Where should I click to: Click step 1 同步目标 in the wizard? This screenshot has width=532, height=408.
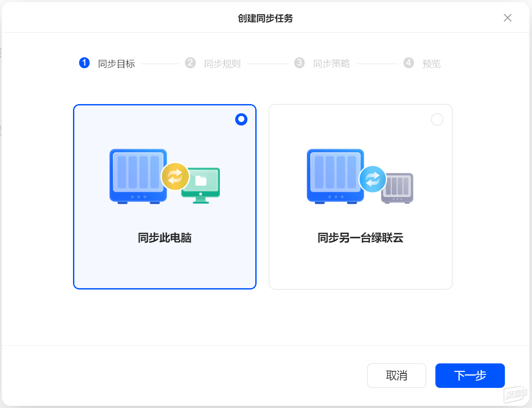(x=107, y=63)
